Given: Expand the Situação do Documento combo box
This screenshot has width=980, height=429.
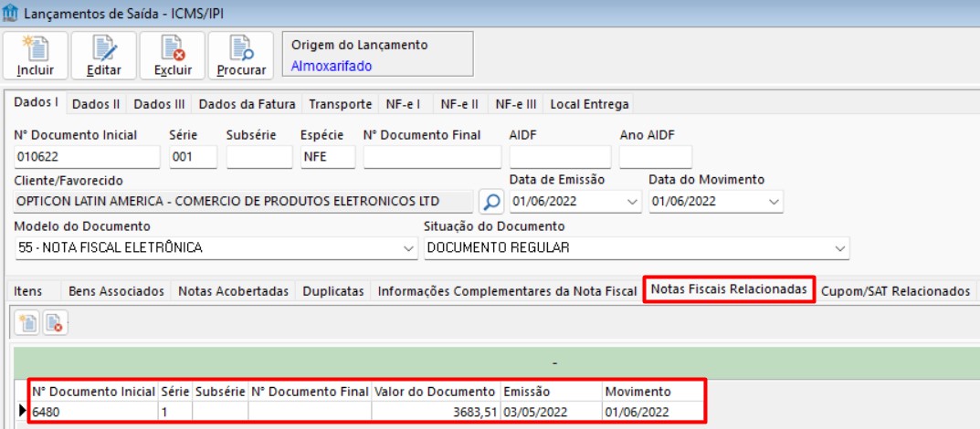Looking at the screenshot, I should pyautogui.click(x=840, y=248).
